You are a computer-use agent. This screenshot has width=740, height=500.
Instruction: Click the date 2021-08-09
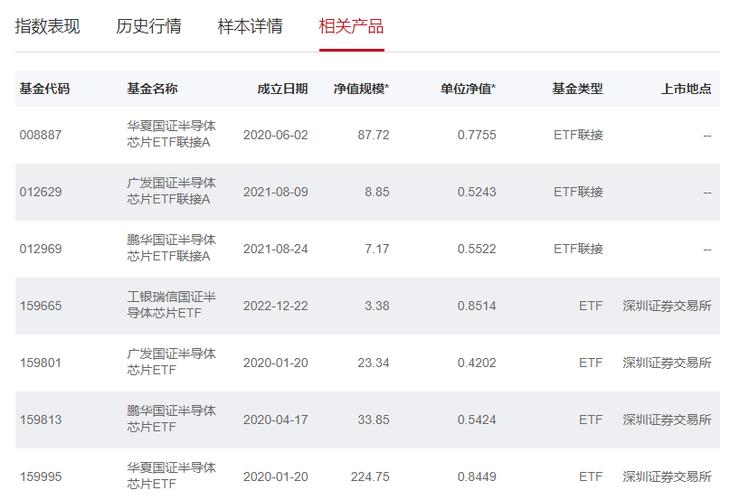tap(276, 192)
